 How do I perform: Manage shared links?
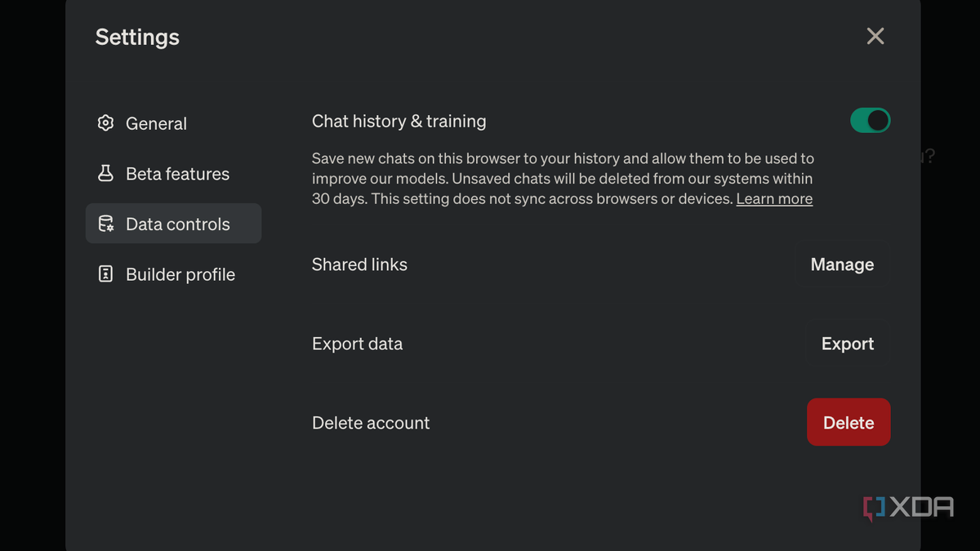tap(842, 264)
